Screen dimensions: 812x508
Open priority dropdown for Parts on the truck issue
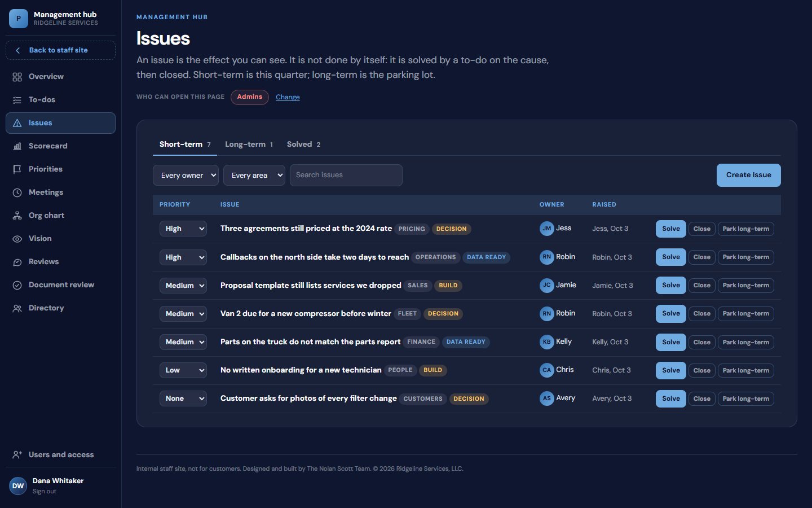click(x=183, y=342)
